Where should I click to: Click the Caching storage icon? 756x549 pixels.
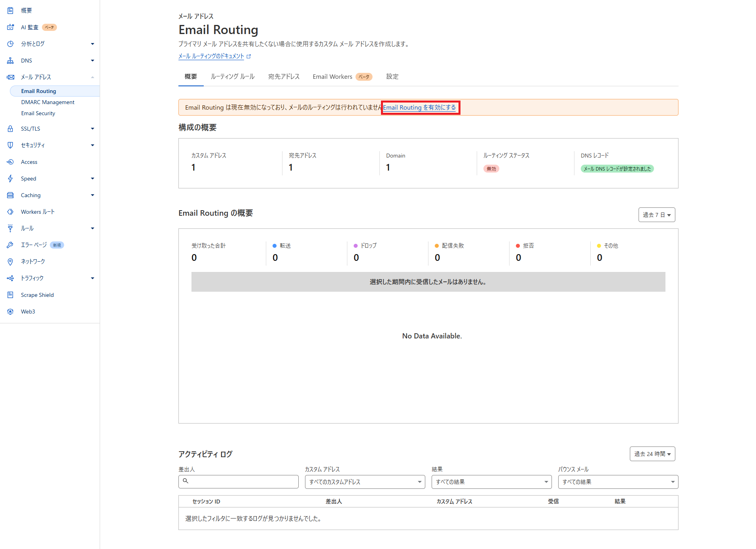10,195
